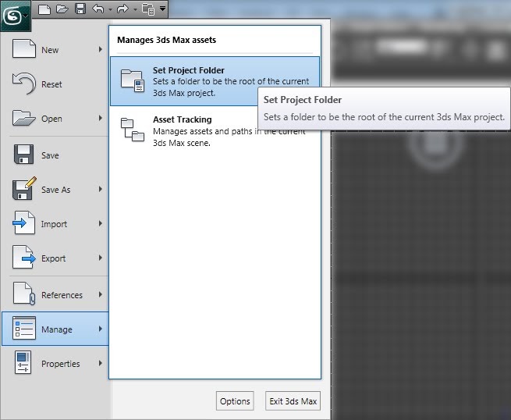This screenshot has height=420, width=511.
Task: Expand the Open submenu arrow
Action: click(x=101, y=118)
